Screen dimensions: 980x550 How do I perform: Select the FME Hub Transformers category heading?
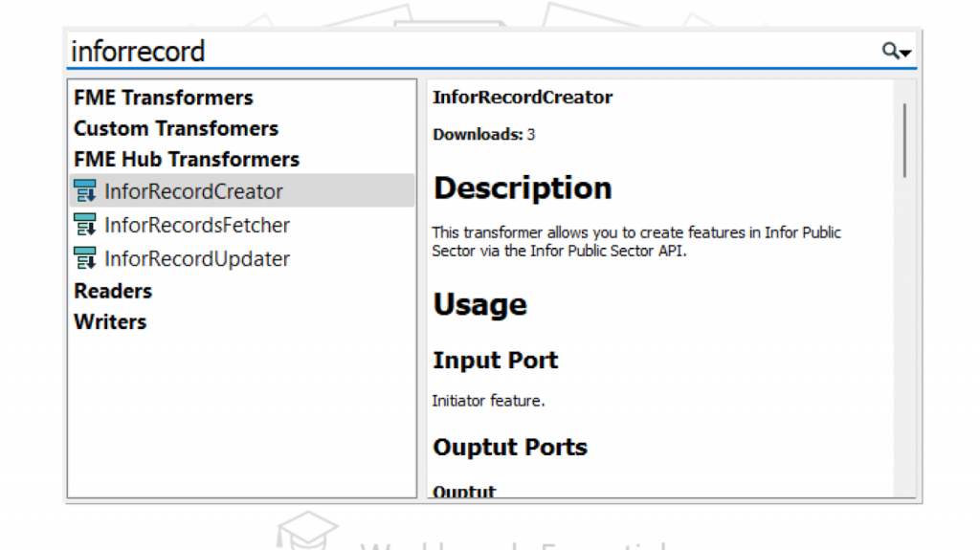tap(187, 160)
